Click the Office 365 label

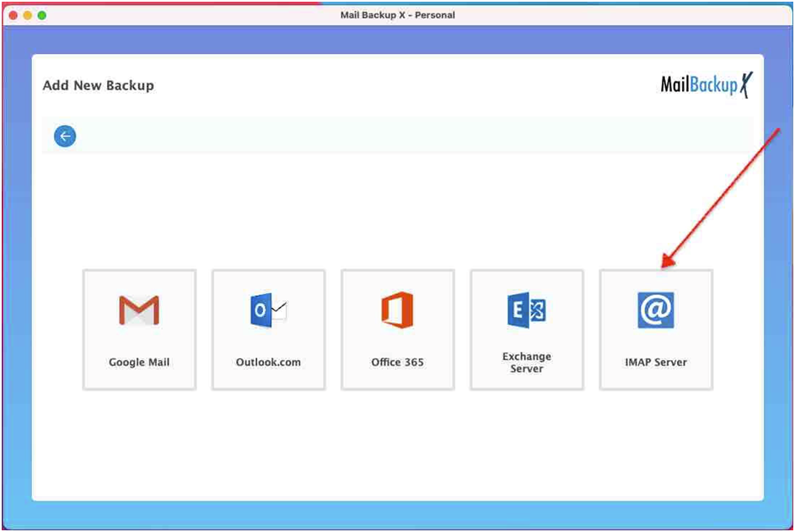[x=397, y=362]
